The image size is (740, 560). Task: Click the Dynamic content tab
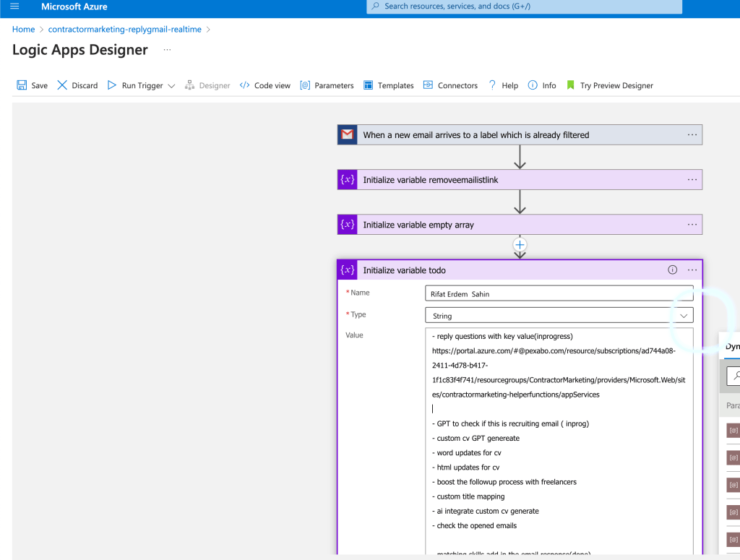[x=733, y=347]
